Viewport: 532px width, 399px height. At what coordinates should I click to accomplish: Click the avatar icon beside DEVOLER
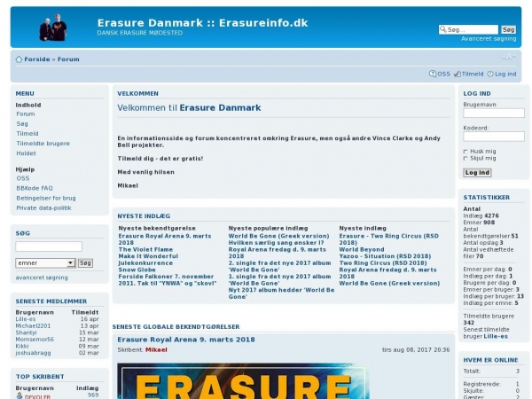click(20, 395)
